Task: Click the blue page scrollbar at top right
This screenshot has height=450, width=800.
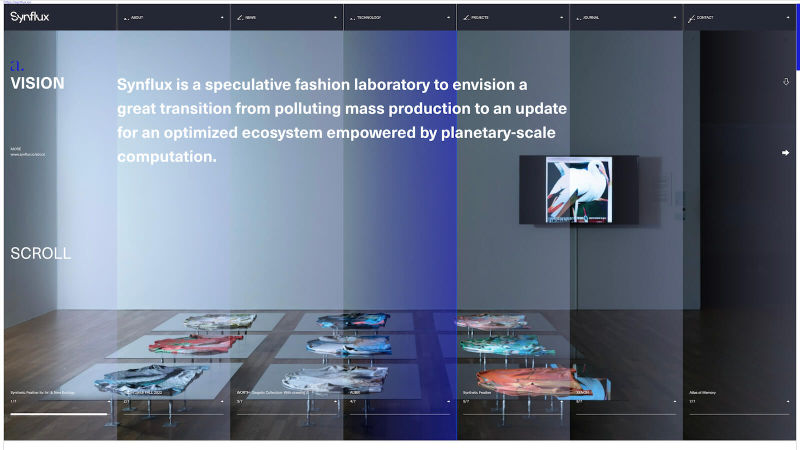Action: tap(797, 37)
